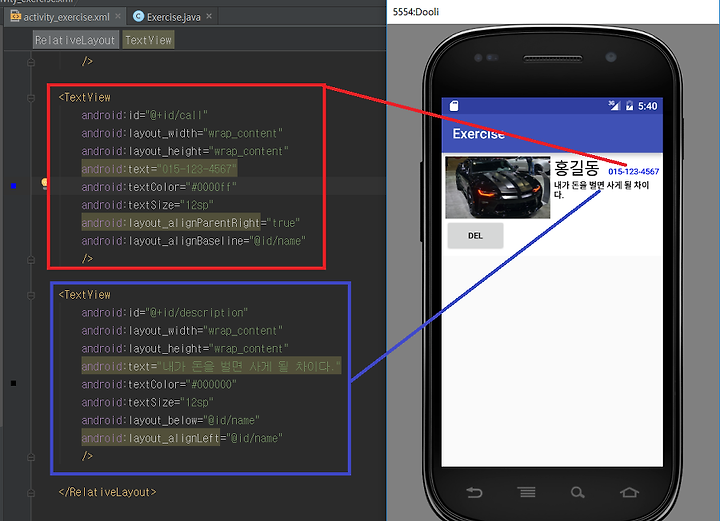The image size is (720, 521).
Task: Click the layout_below="@id/name" line
Action: coord(170,420)
